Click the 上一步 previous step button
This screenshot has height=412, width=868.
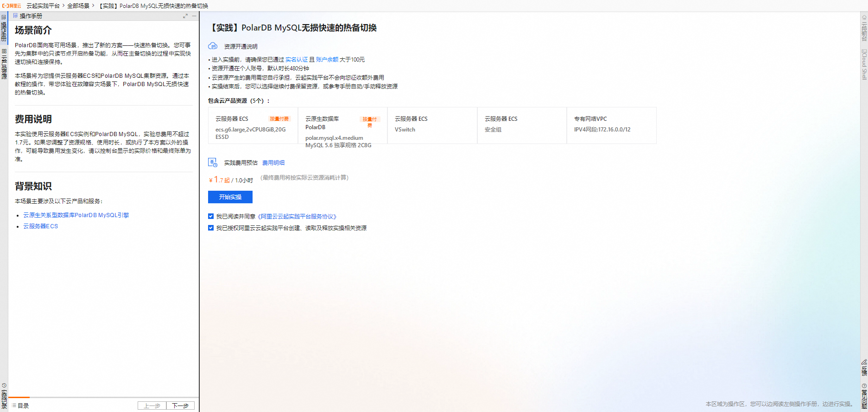152,406
